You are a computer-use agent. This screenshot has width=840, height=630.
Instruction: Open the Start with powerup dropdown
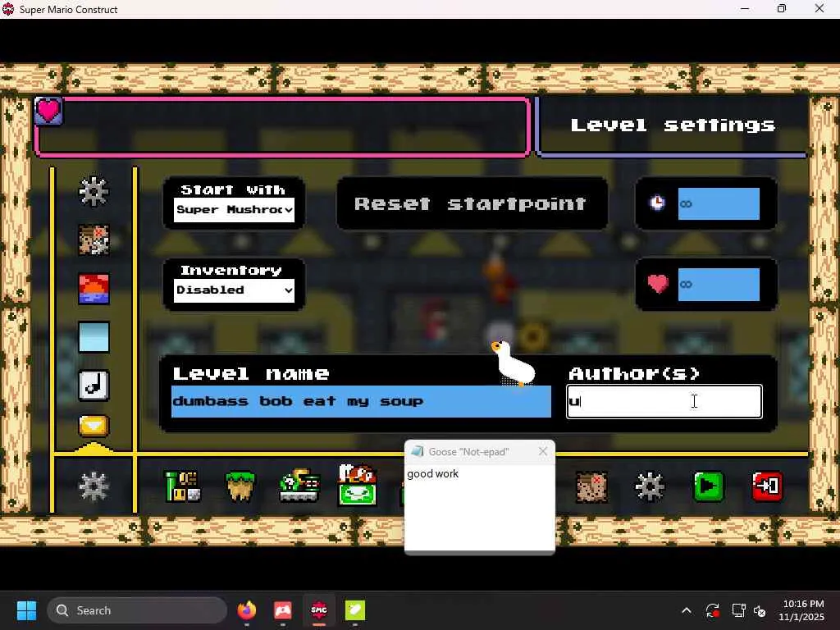click(x=234, y=209)
